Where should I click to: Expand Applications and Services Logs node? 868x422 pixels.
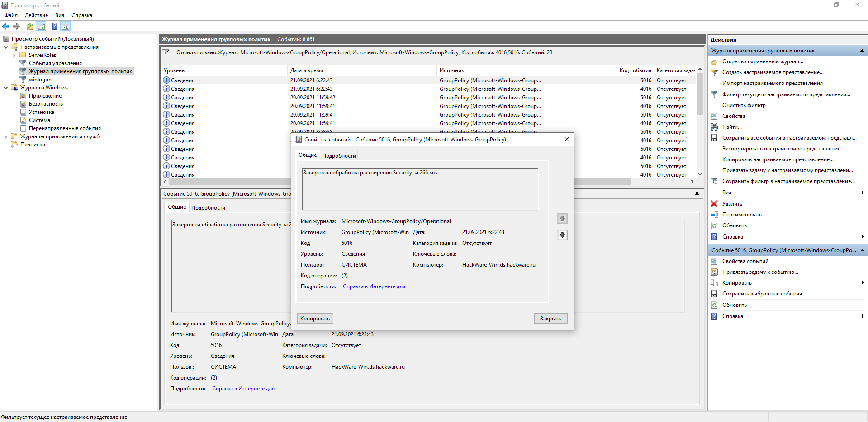(x=5, y=136)
